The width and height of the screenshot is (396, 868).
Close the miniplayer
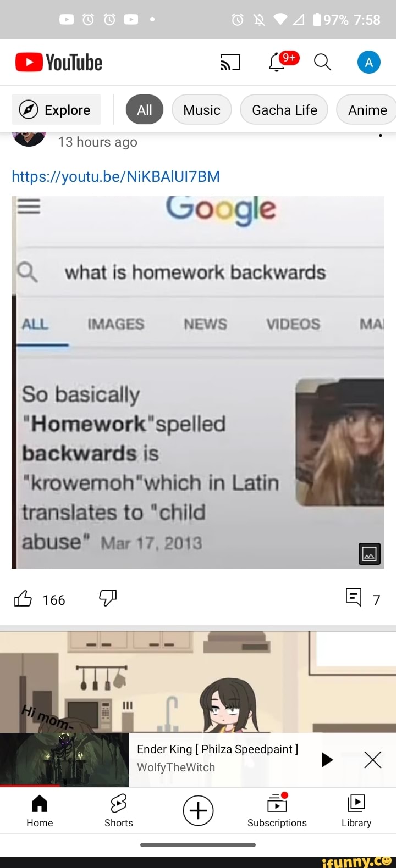[373, 760]
